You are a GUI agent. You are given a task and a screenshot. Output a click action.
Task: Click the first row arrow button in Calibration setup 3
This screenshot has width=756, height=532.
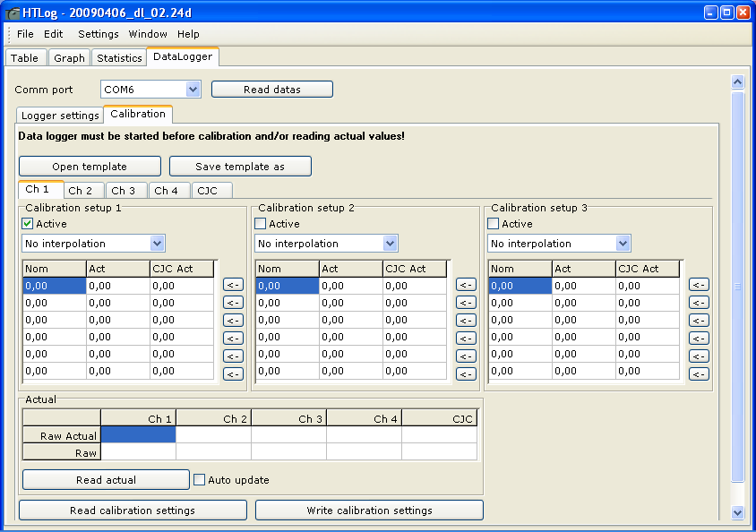pos(699,285)
